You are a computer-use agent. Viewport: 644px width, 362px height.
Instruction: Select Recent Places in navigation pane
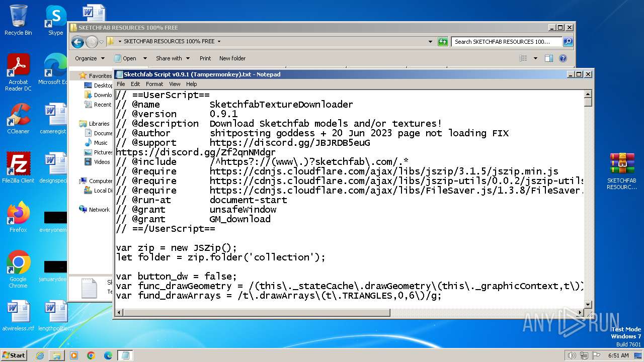[99, 105]
